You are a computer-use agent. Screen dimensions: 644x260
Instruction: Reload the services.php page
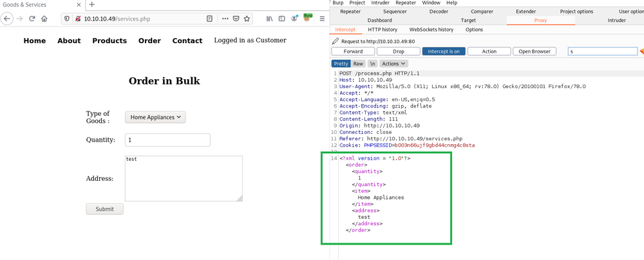(x=32, y=19)
